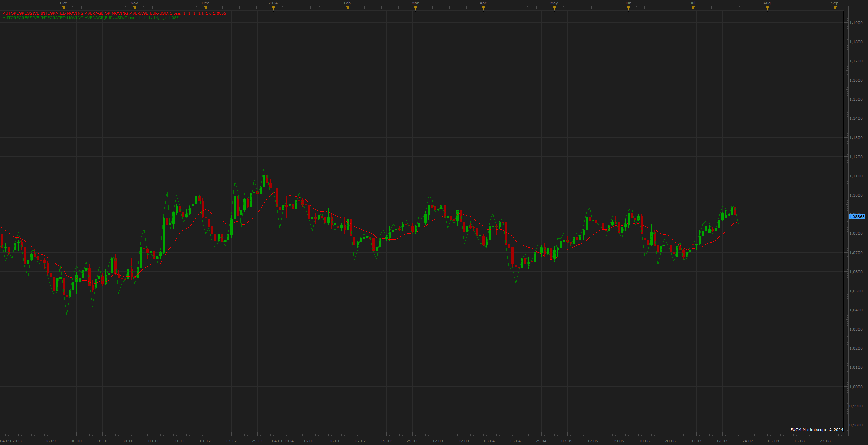
Task: Select the Sep month marker triangle
Action: 835,8
